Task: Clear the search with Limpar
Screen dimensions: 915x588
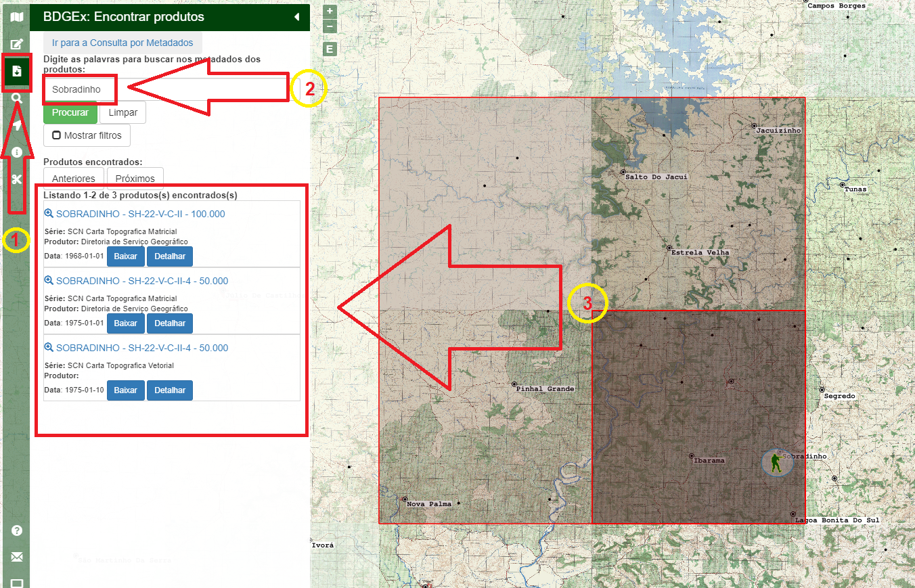Action: (x=122, y=112)
